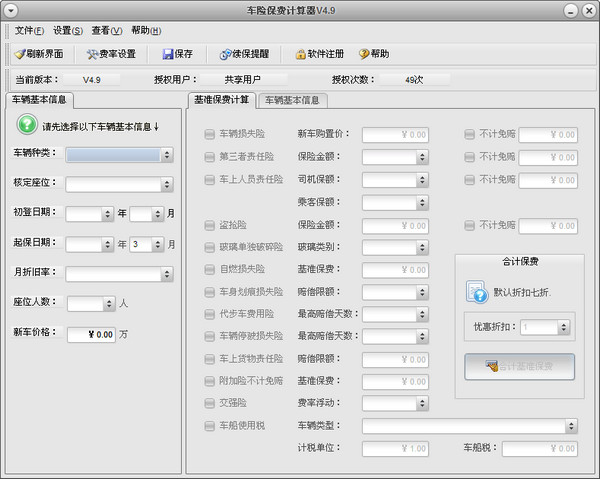The image size is (600, 479).
Task: Click the 49次 authorization count value
Action: coord(414,80)
